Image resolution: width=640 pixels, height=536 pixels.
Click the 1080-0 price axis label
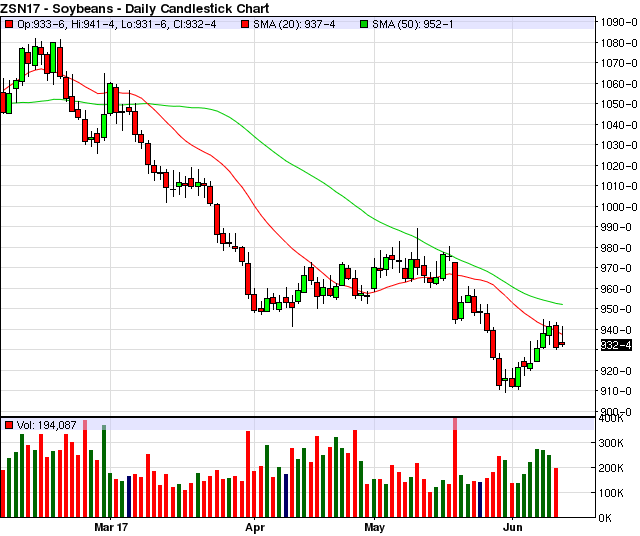(618, 43)
